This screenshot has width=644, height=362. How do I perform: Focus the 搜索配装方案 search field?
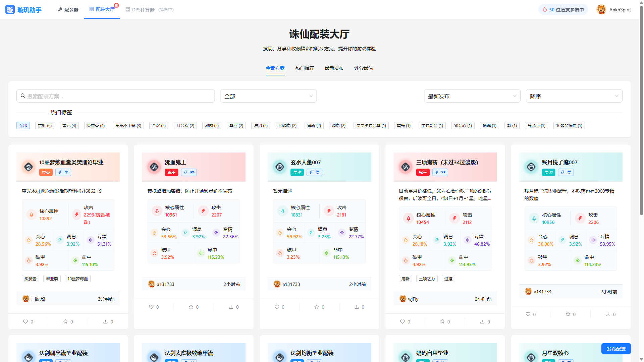click(x=116, y=96)
